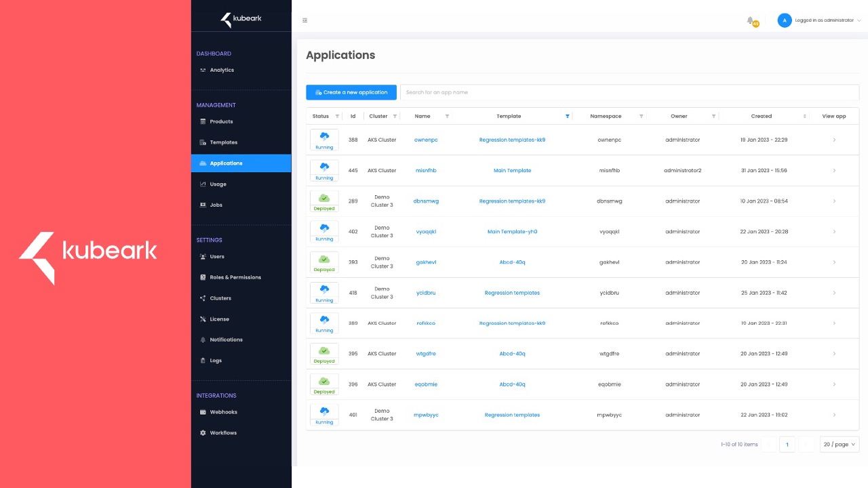The height and width of the screenshot is (488, 868).
Task: Expand the mpwbyyc row with its chevron
Action: 835,414
